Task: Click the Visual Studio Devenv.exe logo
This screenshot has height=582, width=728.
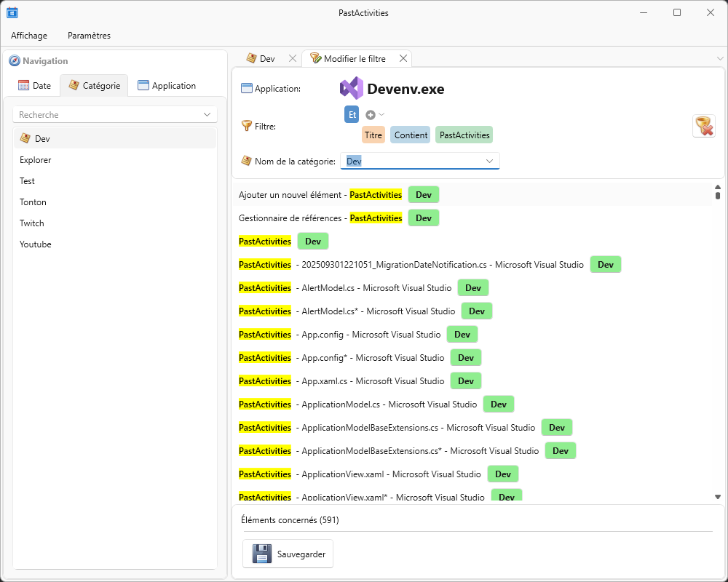Action: [352, 89]
